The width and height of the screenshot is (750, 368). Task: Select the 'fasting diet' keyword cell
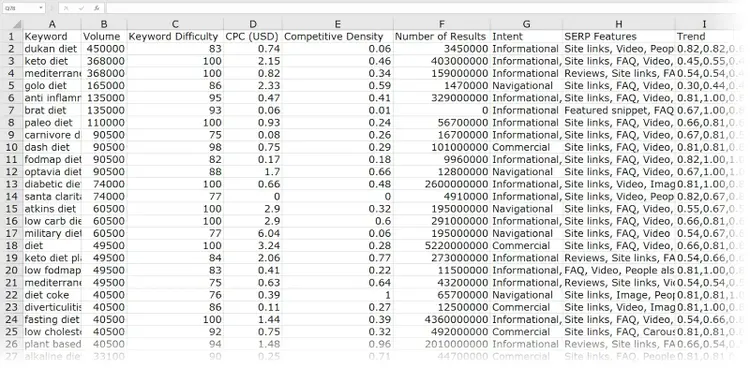coord(52,319)
